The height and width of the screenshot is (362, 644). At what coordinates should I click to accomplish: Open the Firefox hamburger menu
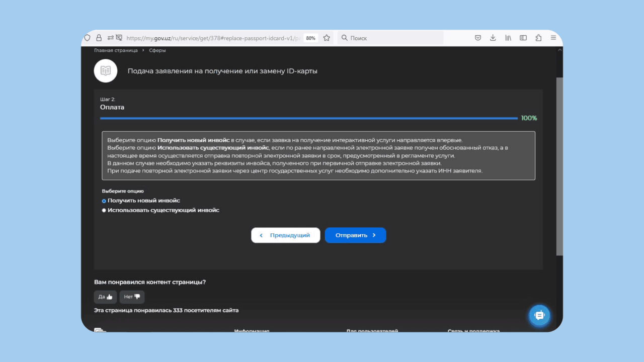point(553,38)
